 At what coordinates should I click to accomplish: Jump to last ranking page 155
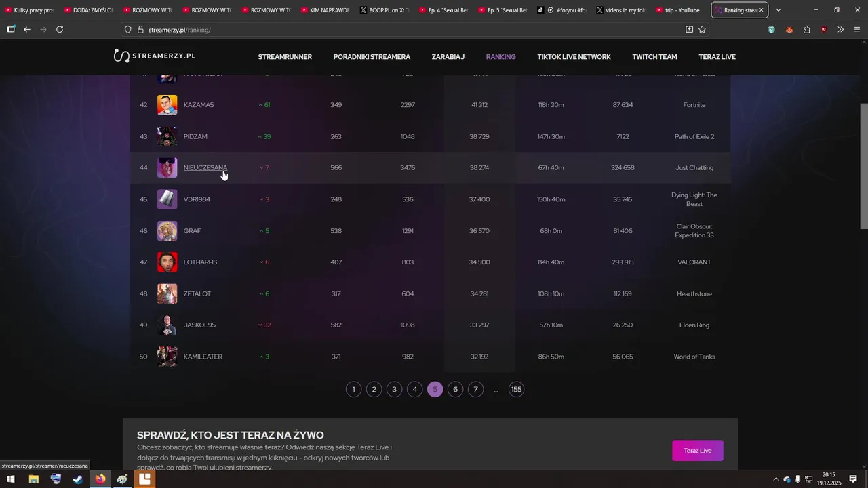coord(516,389)
